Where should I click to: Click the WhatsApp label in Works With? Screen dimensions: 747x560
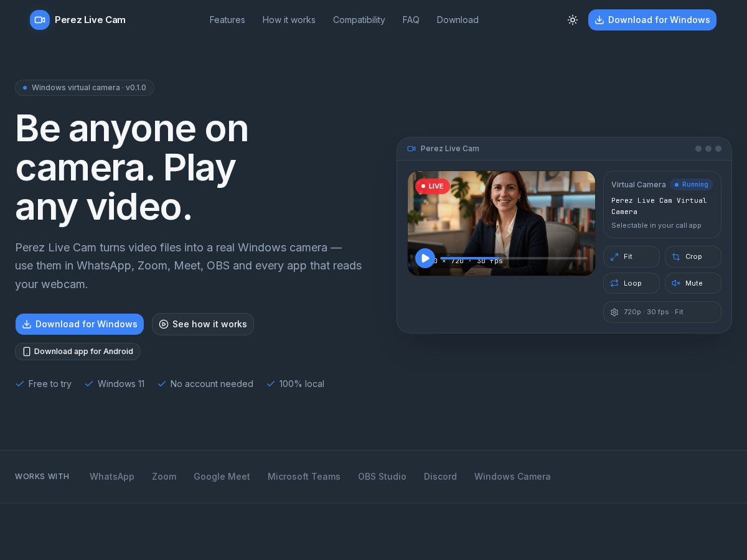coord(112,477)
